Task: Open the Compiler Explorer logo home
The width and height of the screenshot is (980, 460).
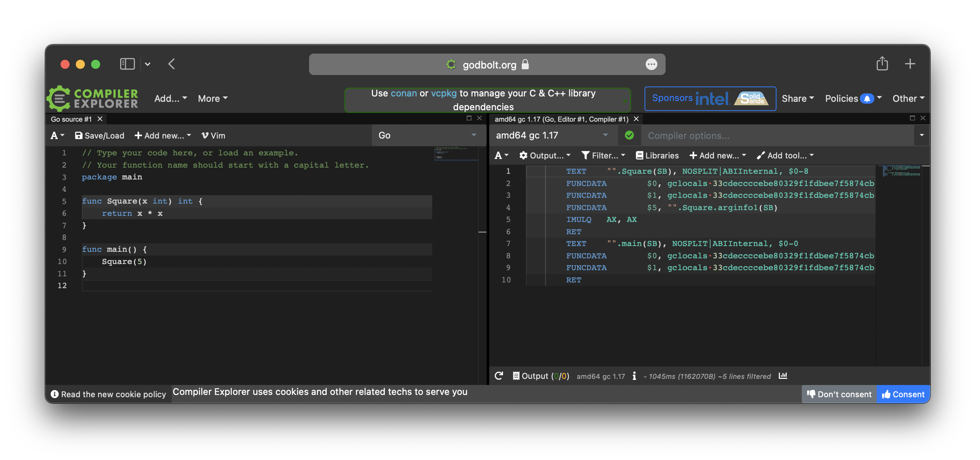Action: click(x=93, y=99)
